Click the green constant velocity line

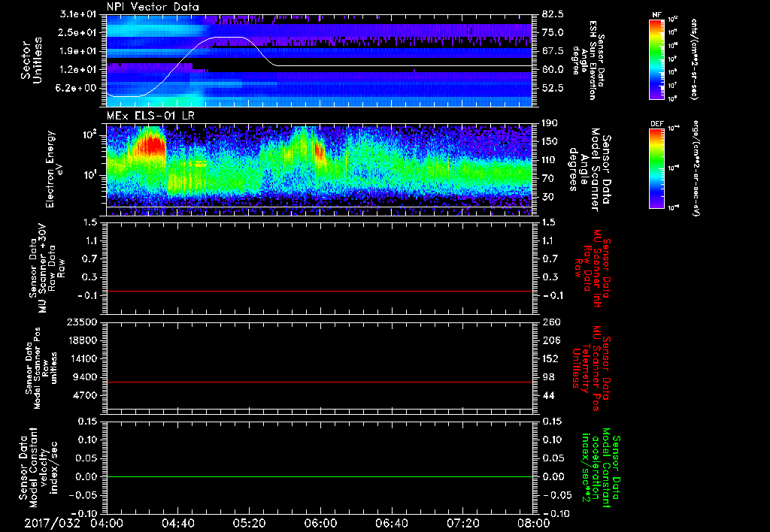tap(320, 477)
